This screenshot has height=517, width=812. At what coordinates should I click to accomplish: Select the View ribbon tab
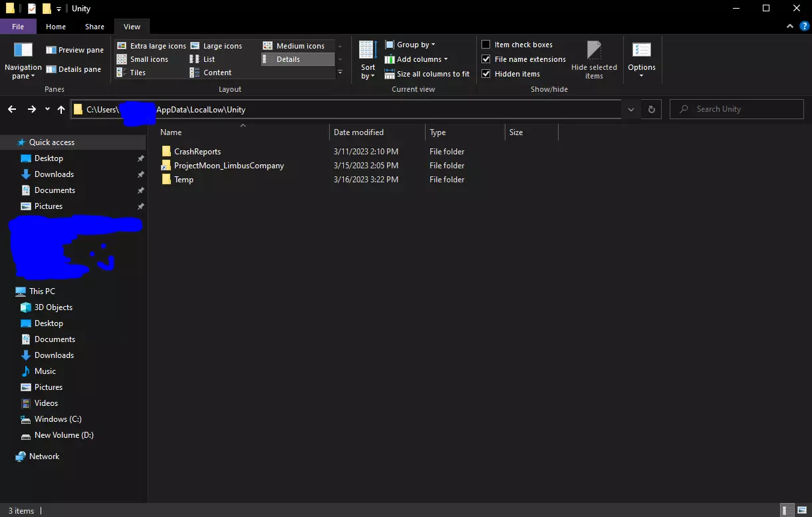click(x=132, y=27)
